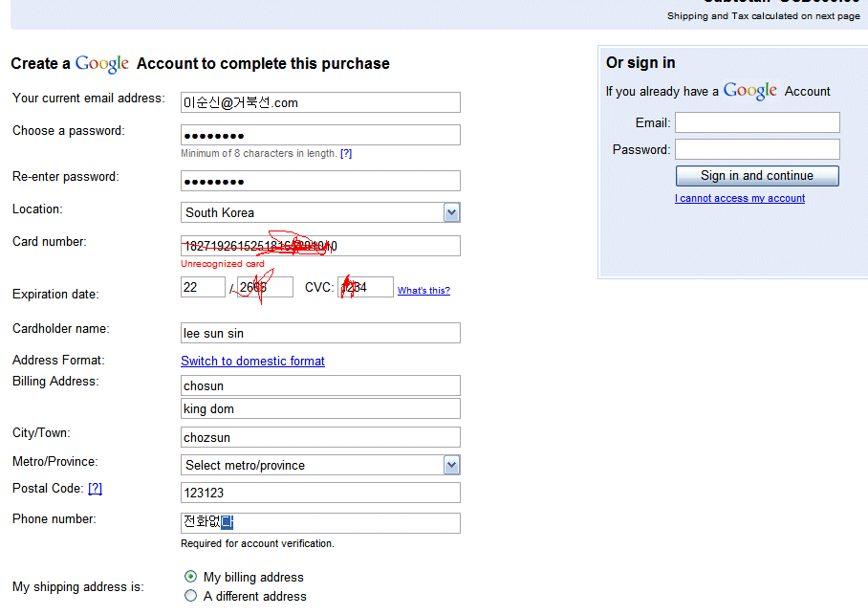Click the 'Choose a password' field
The image size is (868, 615).
(x=320, y=135)
